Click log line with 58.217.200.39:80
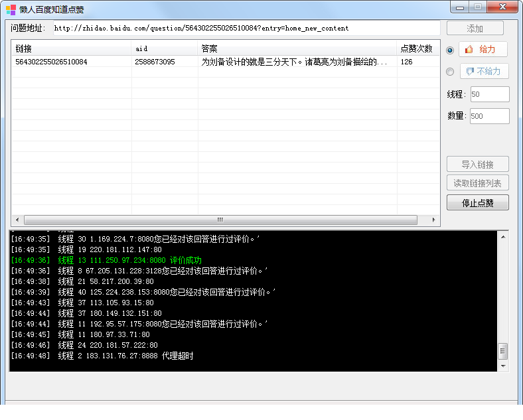The width and height of the screenshot is (523, 420). click(82, 281)
